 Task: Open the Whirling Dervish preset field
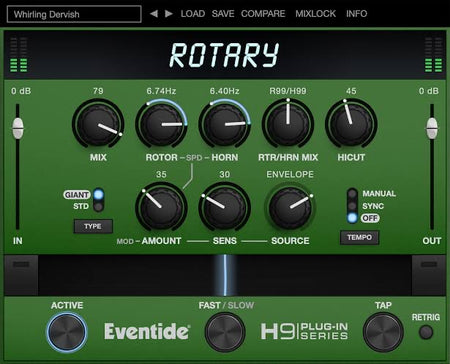coord(74,14)
